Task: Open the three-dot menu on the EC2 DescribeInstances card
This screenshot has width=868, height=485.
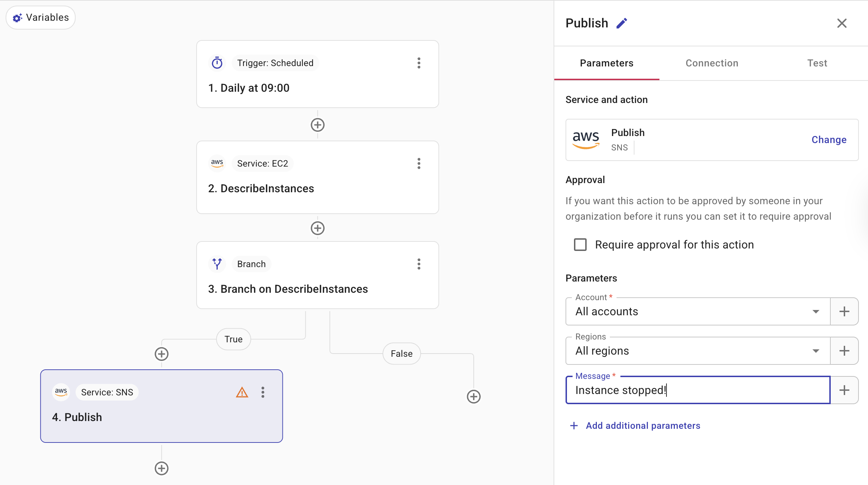Action: (419, 163)
